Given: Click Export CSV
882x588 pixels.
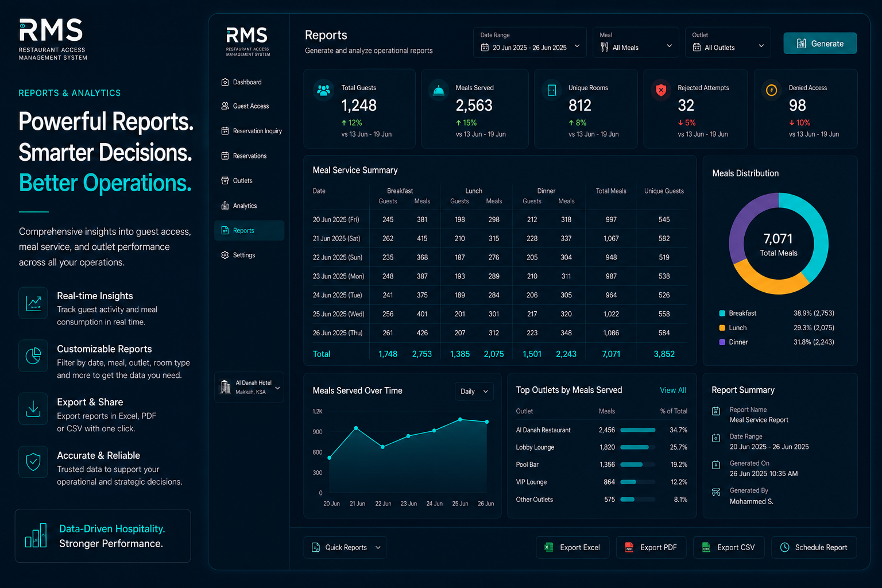Looking at the screenshot, I should pyautogui.click(x=729, y=547).
